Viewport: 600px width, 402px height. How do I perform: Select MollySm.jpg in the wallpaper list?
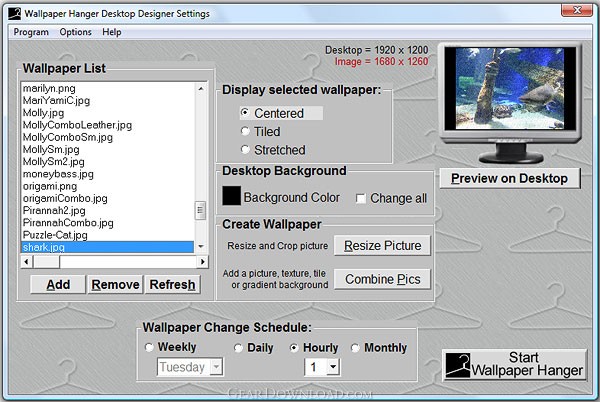108,150
